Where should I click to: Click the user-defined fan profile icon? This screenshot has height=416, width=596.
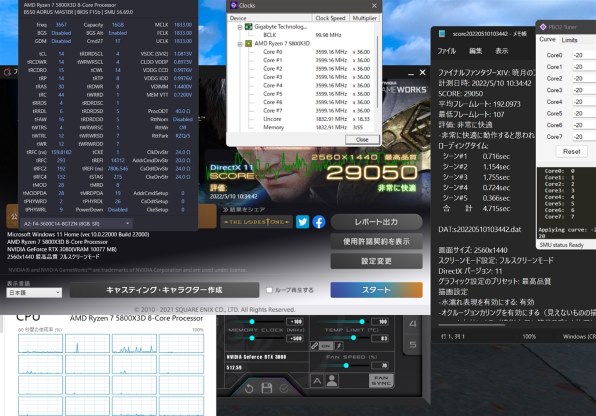coord(332,381)
